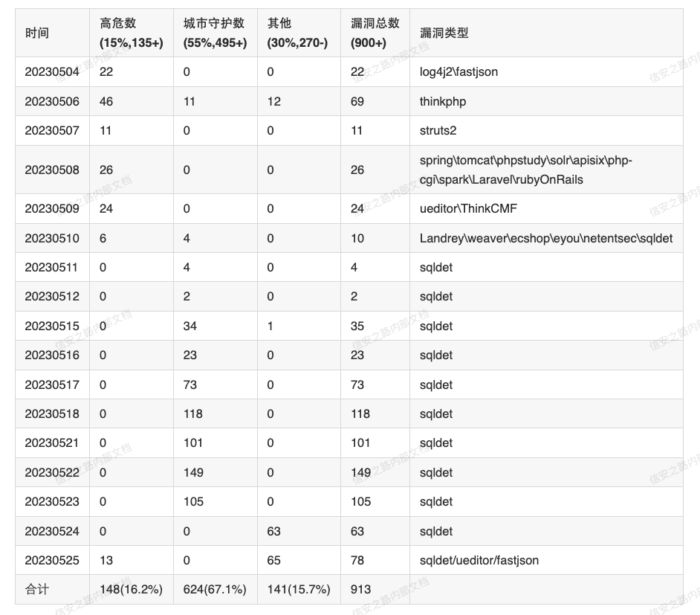Viewport: 700px width, 615px height.
Task: Select the date cell 20230512
Action: 52,296
